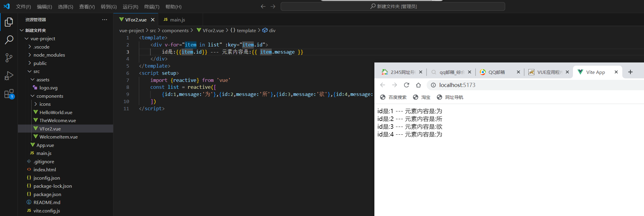Collapse the assets folder

tap(33, 80)
